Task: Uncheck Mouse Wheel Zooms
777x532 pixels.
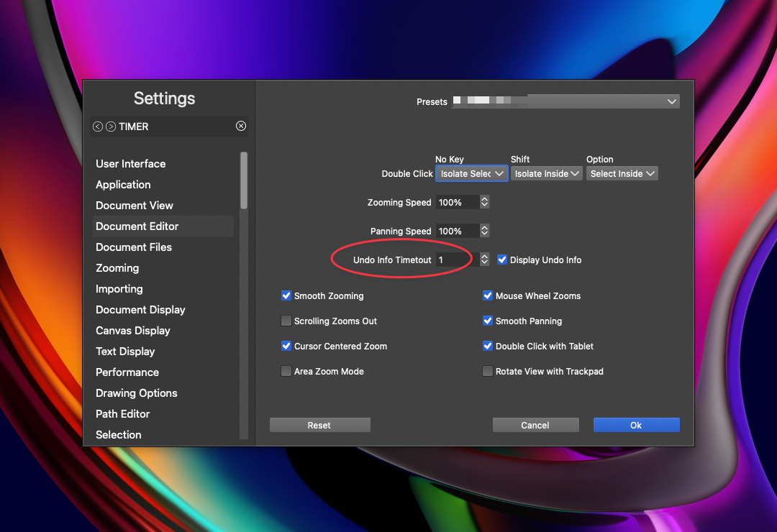Action: [488, 295]
